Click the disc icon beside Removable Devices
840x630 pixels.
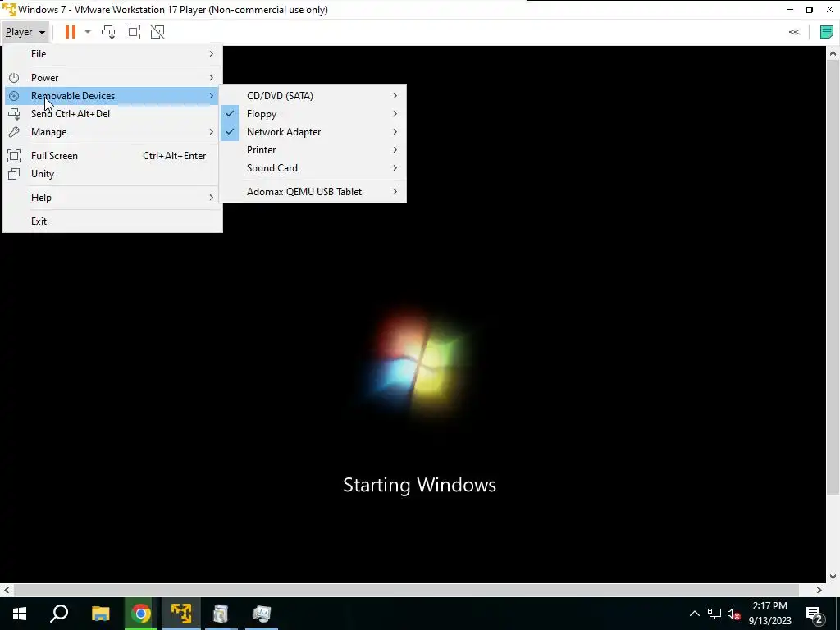[x=14, y=96]
